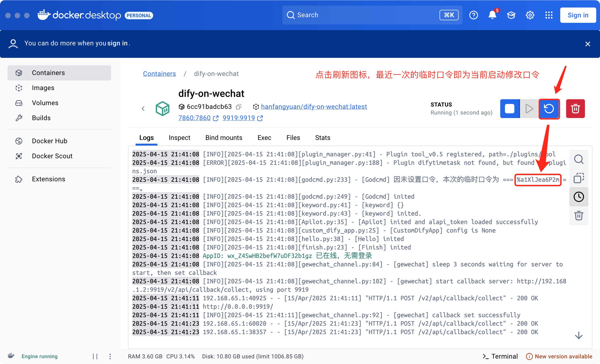The height and width of the screenshot is (364, 600).
Task: Clear terminal logs trash icon
Action: tap(578, 216)
